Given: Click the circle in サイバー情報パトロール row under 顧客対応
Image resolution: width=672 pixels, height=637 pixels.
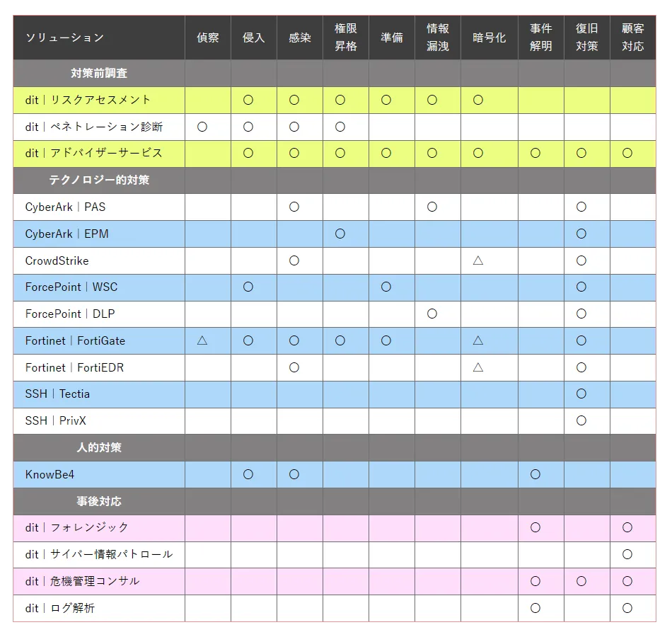Looking at the screenshot, I should 627,554.
